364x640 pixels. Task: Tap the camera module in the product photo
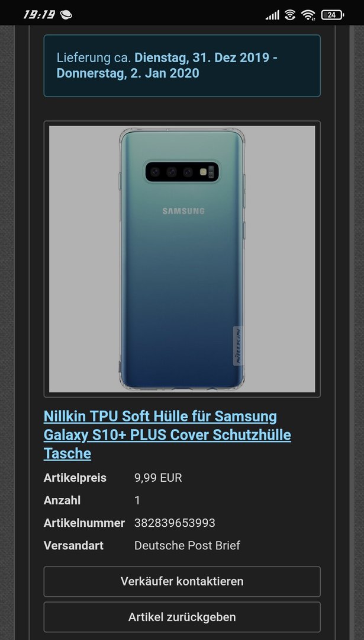(x=182, y=171)
